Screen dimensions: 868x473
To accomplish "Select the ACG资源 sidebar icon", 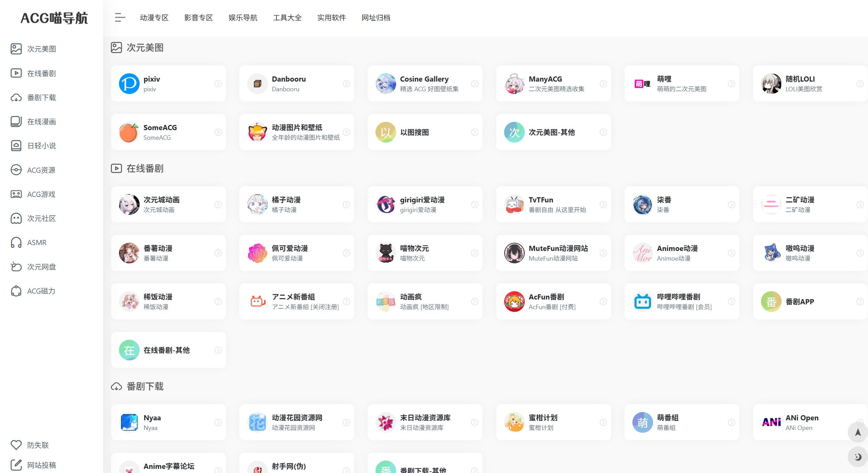I will click(x=16, y=170).
